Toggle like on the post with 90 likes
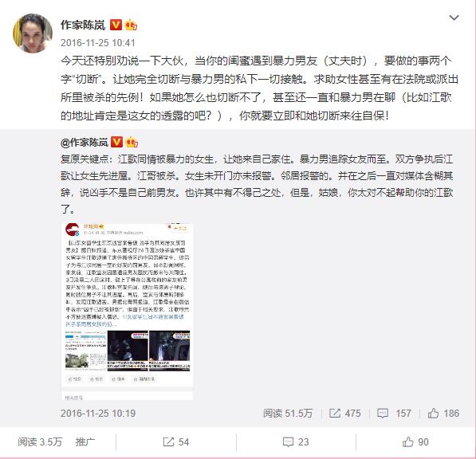Viewport: 476px width, 459px height. (415, 442)
